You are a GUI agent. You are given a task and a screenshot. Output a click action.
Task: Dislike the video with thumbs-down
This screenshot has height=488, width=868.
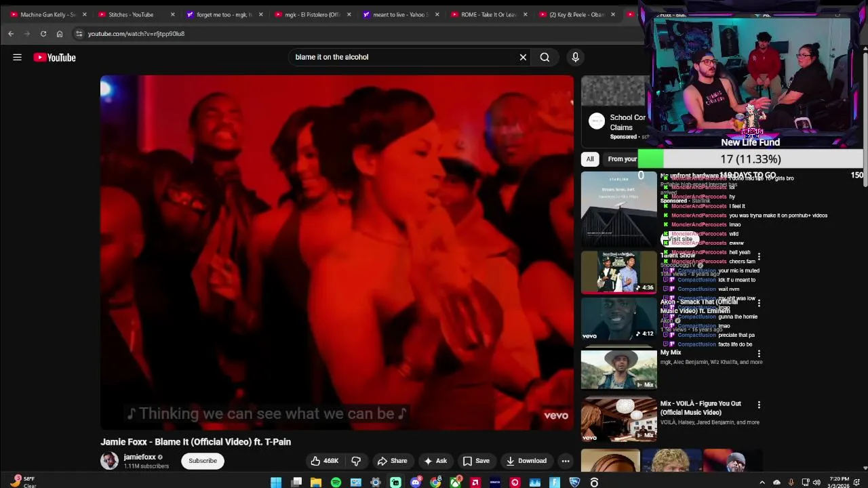click(356, 461)
